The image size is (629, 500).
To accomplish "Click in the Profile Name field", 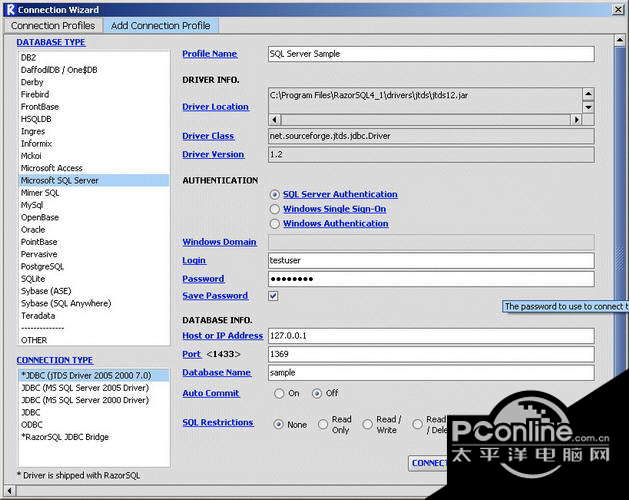I will (x=431, y=54).
